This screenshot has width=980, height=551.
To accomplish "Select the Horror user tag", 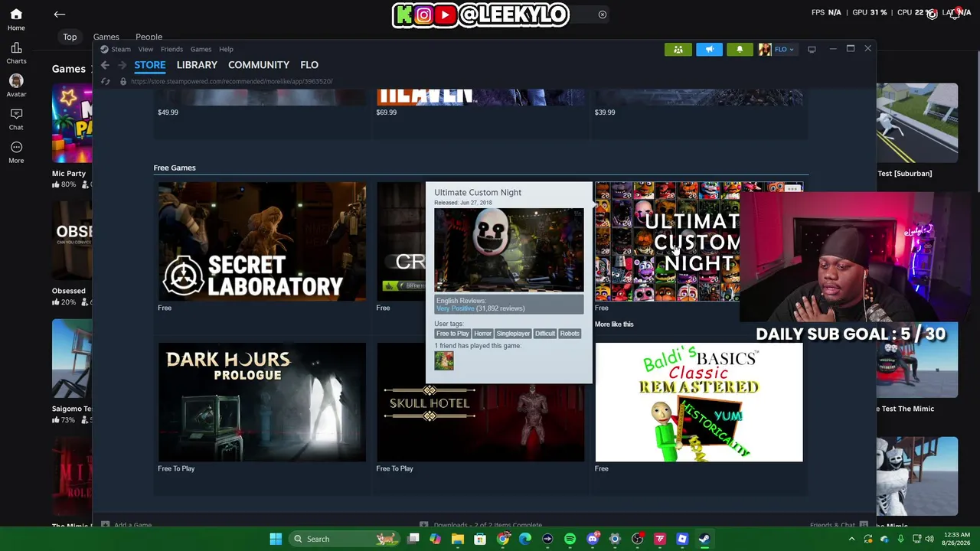I will click(482, 334).
